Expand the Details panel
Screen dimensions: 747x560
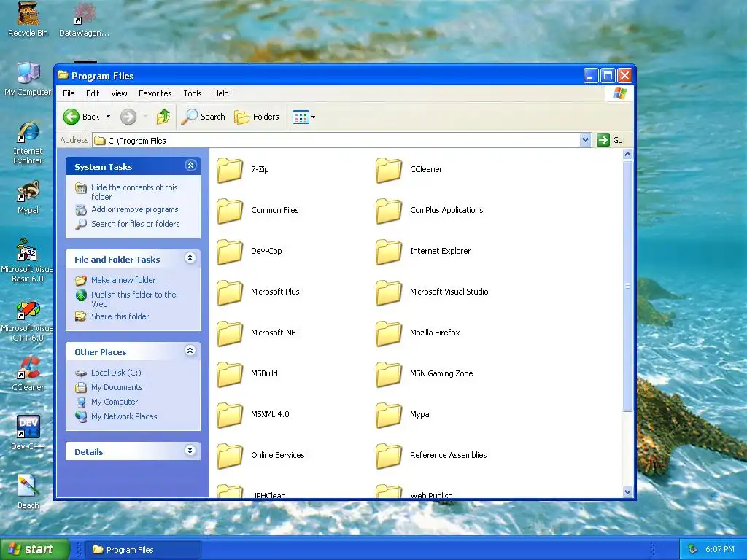(x=190, y=451)
